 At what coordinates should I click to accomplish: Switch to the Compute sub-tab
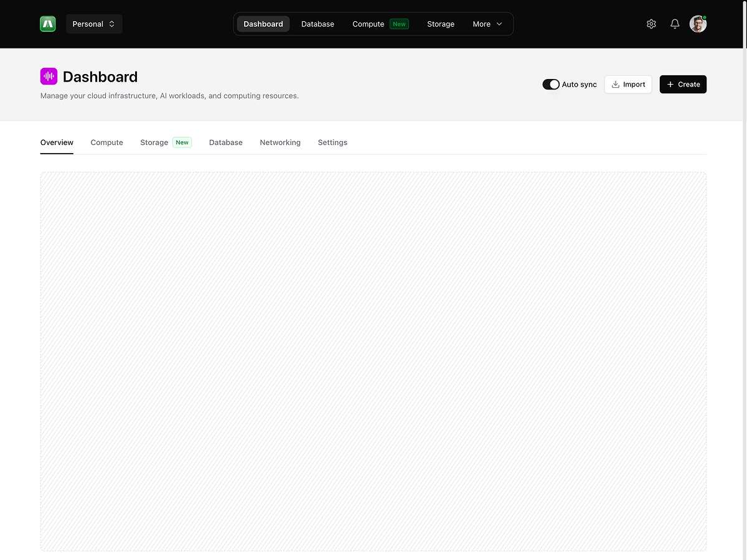(x=106, y=142)
